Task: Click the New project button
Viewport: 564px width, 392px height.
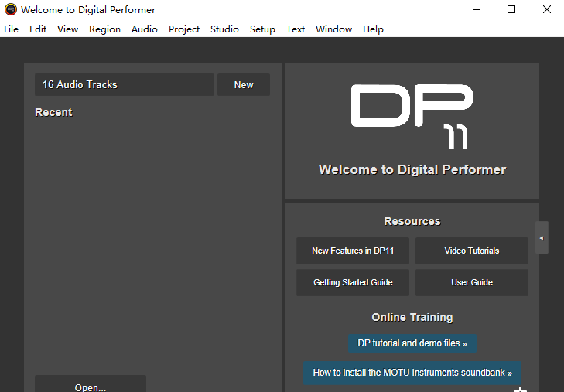Action: coord(244,85)
